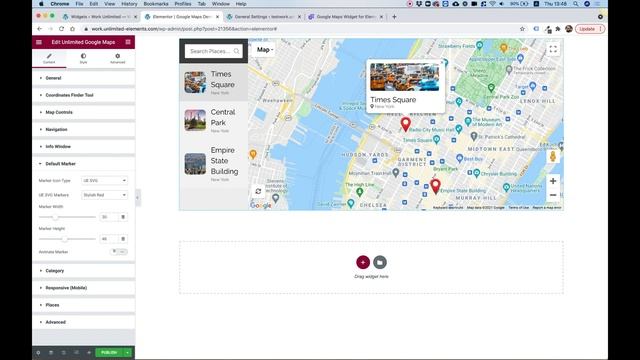Viewport: 640px width, 360px height.
Task: Open a new Chrome tab
Action: click(x=394, y=17)
